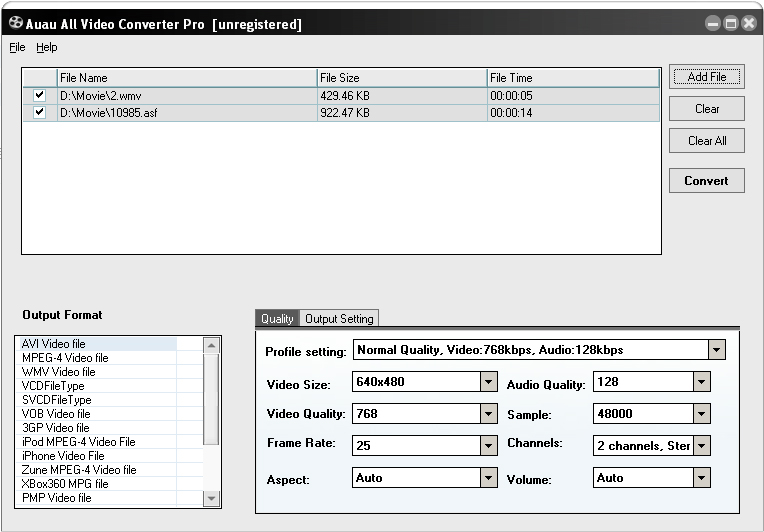Switch to the Output Setting tab

click(x=339, y=319)
